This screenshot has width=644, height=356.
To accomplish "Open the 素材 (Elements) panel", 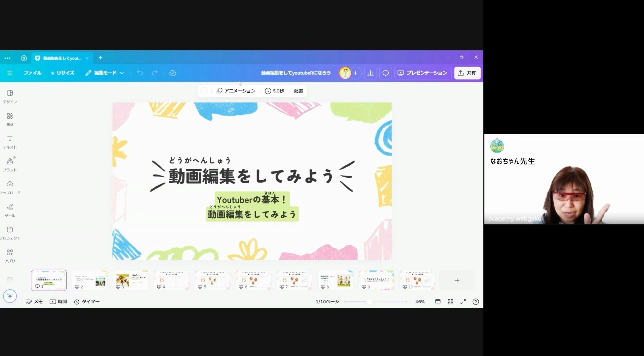I will pos(10,119).
